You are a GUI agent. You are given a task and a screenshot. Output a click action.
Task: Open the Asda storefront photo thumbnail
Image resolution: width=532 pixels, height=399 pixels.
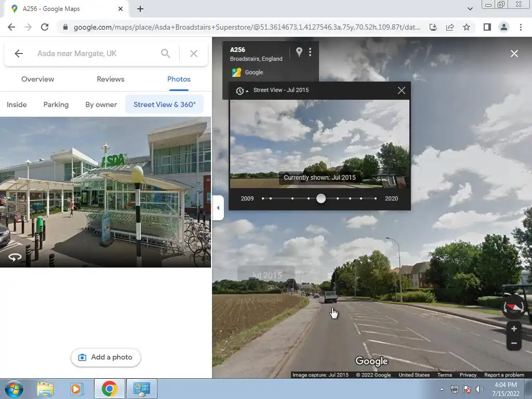[105, 192]
